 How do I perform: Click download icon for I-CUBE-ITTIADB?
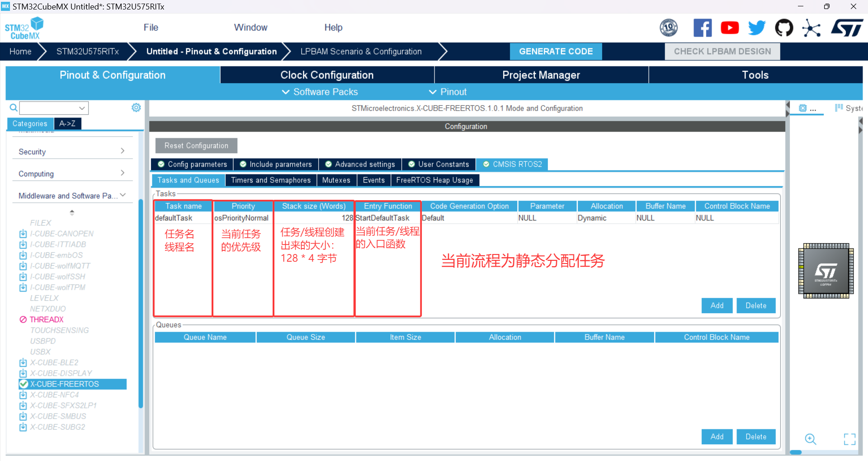click(x=23, y=245)
